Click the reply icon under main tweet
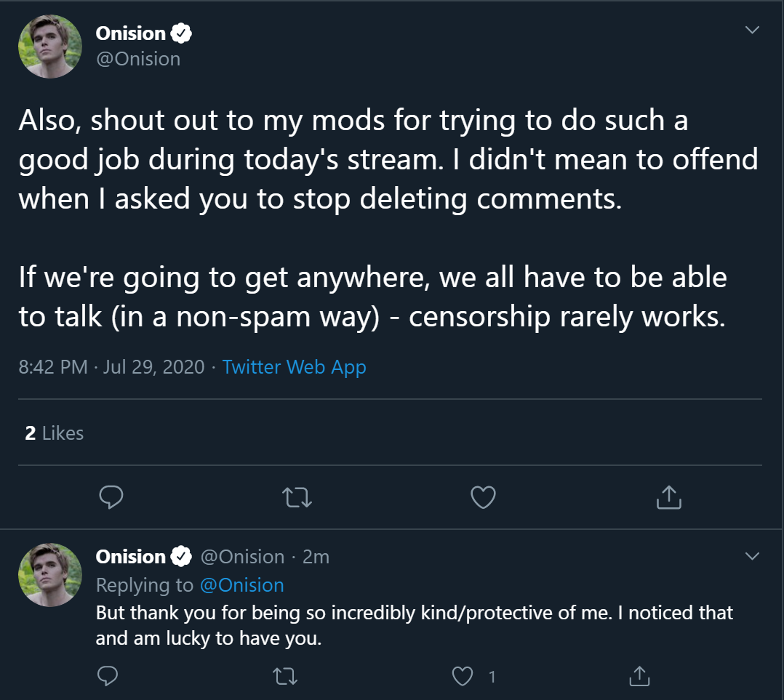 pyautogui.click(x=111, y=497)
